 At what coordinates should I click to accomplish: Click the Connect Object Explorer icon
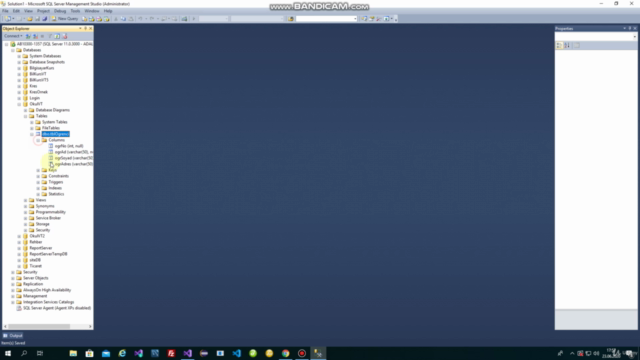point(28,36)
